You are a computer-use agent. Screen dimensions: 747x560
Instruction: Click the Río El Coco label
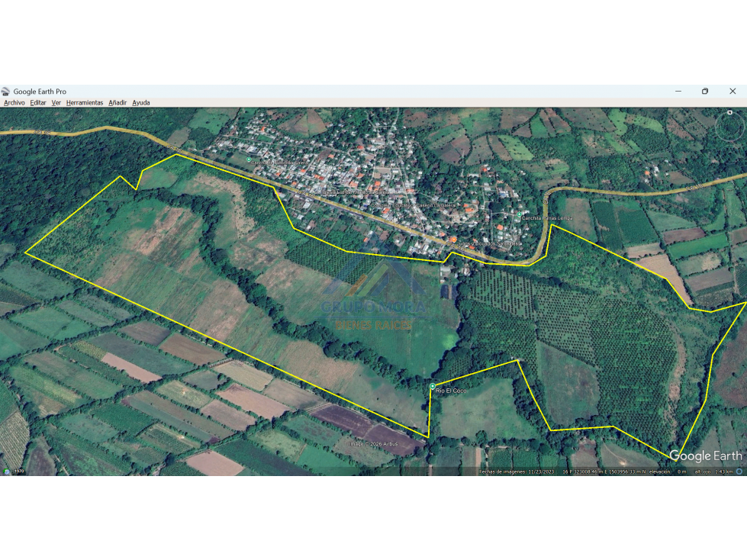tap(451, 391)
